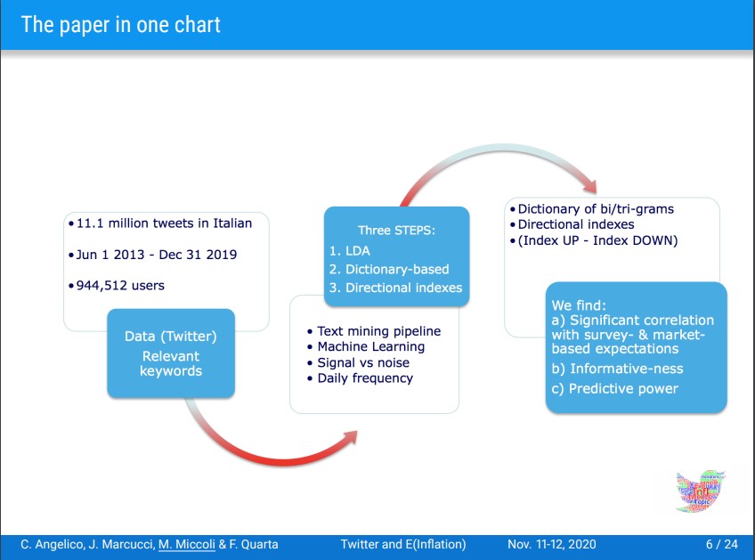755x560 pixels.
Task: Click the slide title 'The paper in one chart'
Action: 120,25
